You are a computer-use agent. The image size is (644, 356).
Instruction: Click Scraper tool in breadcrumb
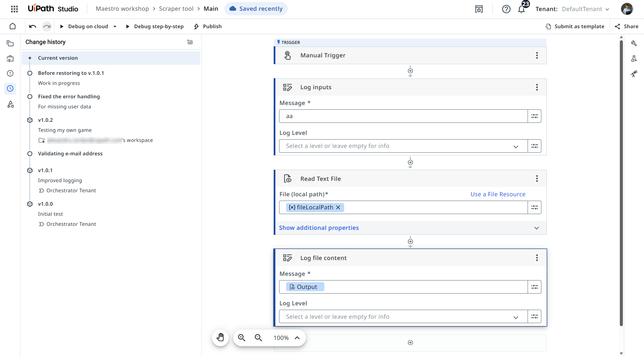pyautogui.click(x=176, y=9)
